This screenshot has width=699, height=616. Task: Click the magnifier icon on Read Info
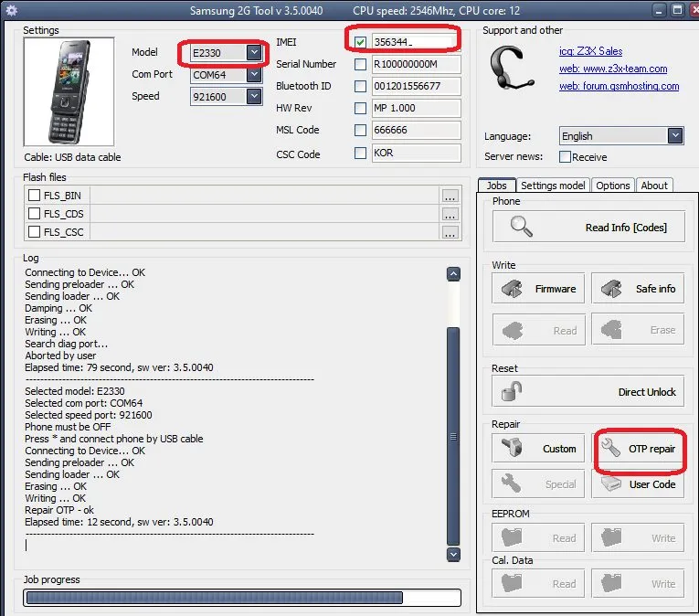tap(521, 227)
